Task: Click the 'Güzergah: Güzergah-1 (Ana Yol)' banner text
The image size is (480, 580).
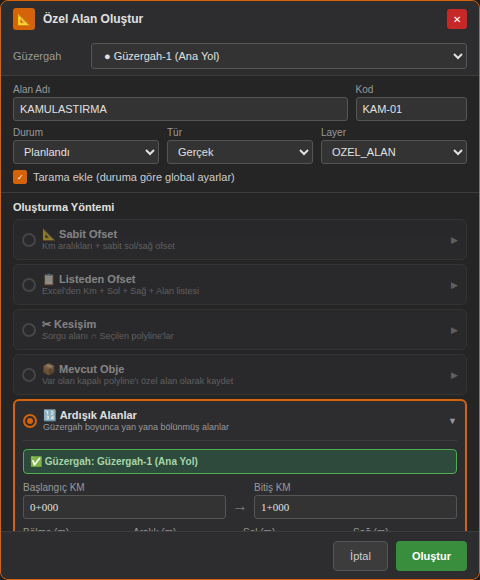Action: click(121, 461)
